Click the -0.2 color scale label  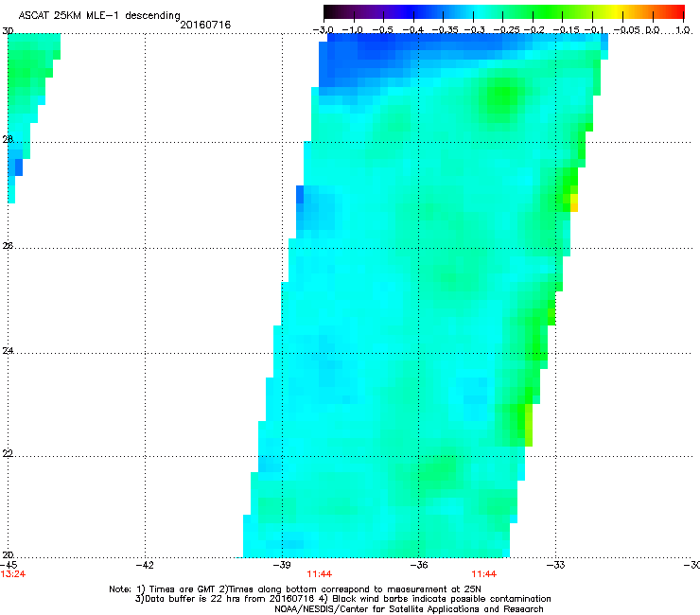[534, 30]
